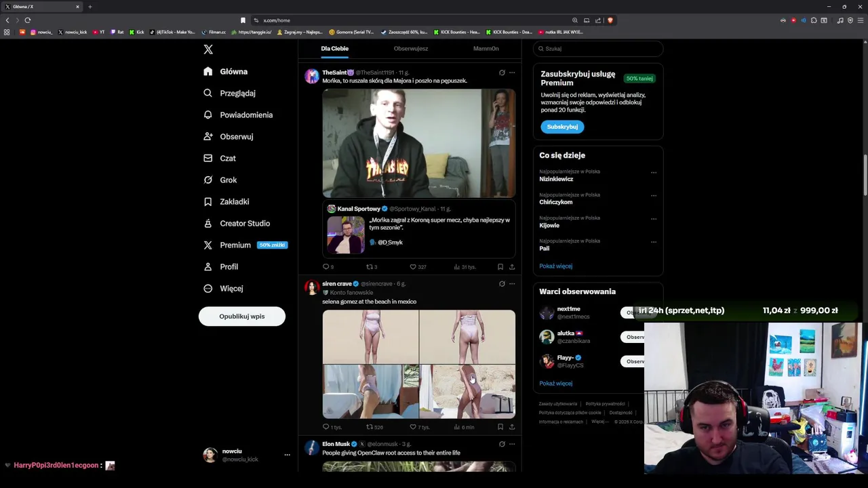Like TheSaint post with 327 likes
Viewport: 868px width, 488px height.
418,267
